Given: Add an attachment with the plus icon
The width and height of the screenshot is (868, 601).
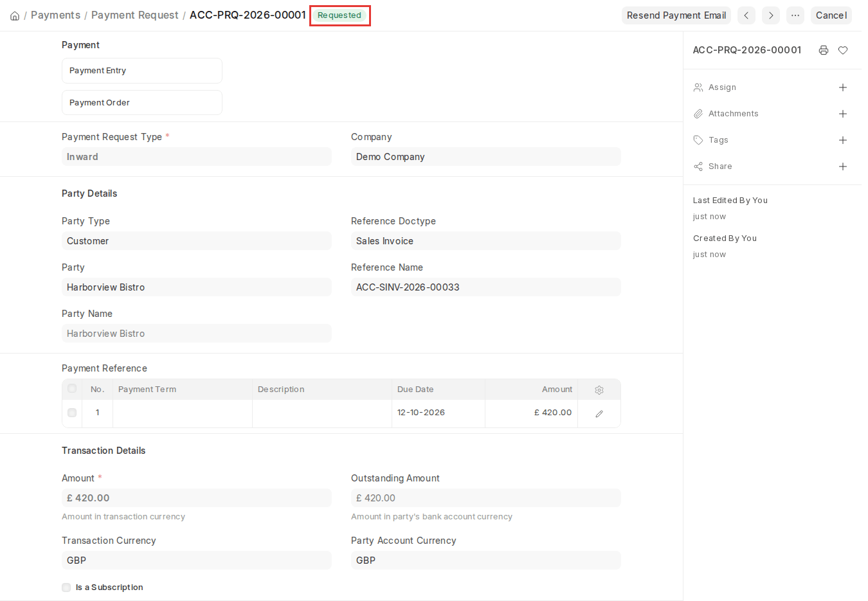Looking at the screenshot, I should tap(843, 114).
